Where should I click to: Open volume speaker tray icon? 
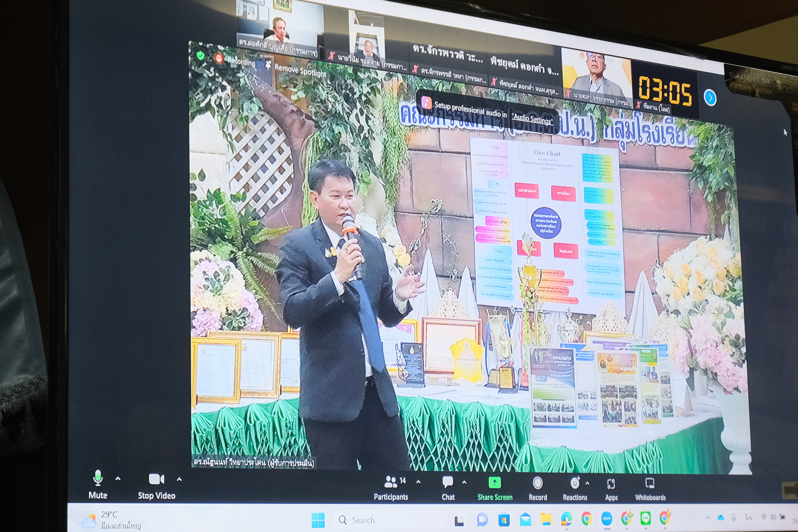pos(773,517)
